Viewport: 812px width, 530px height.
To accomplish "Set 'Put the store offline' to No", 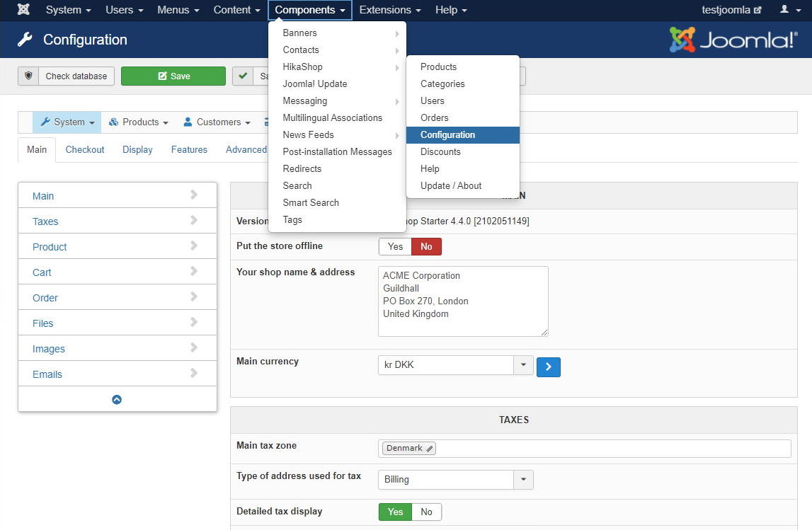I will [x=426, y=247].
